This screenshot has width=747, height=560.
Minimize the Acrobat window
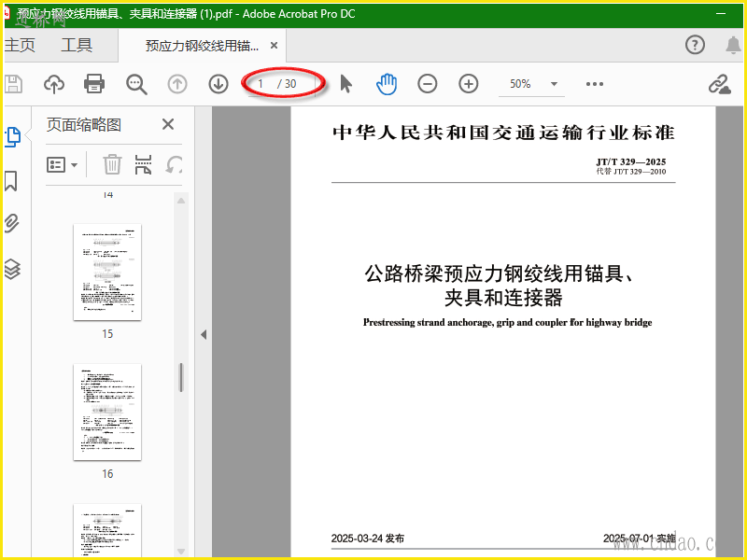(x=720, y=14)
